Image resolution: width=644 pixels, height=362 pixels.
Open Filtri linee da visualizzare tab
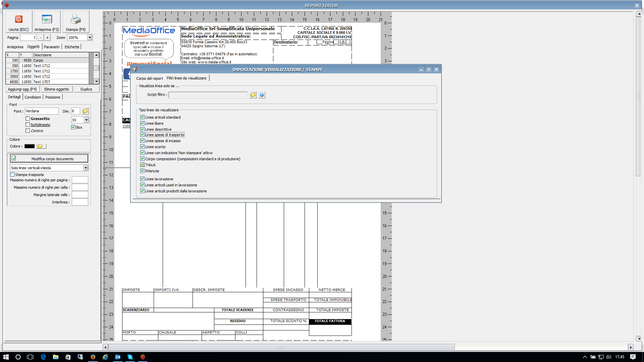click(x=186, y=78)
